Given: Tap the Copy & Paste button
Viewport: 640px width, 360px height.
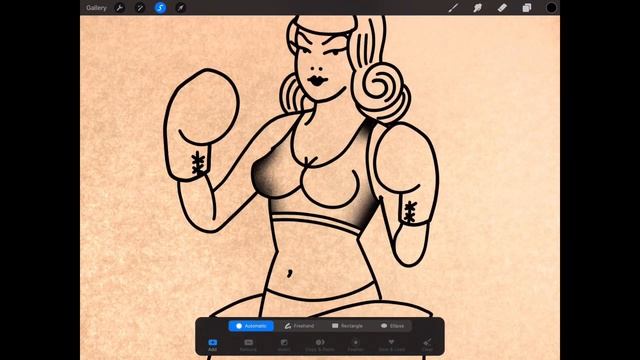Looking at the screenshot, I should [320, 345].
